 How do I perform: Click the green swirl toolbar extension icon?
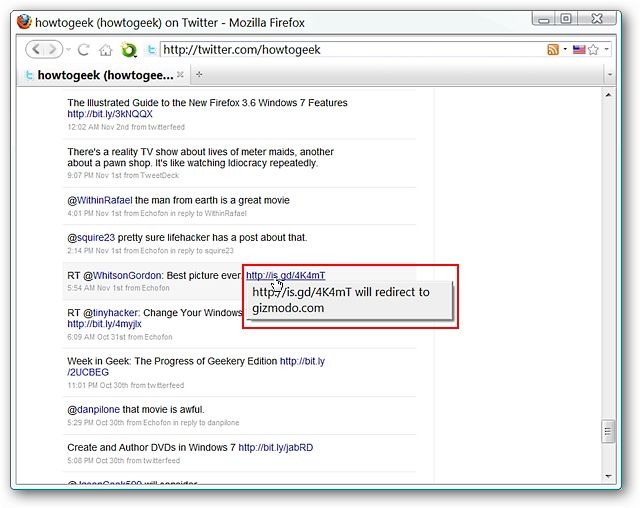click(x=129, y=50)
